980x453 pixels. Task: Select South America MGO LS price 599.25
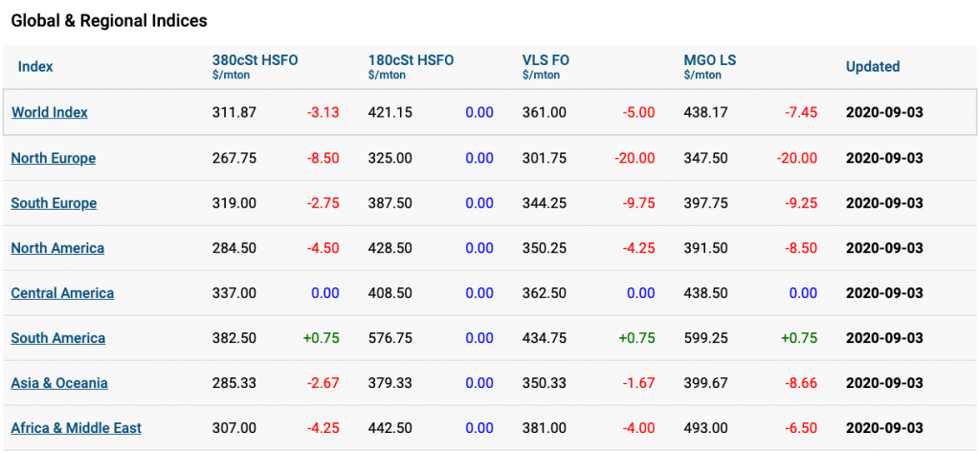[x=705, y=338]
